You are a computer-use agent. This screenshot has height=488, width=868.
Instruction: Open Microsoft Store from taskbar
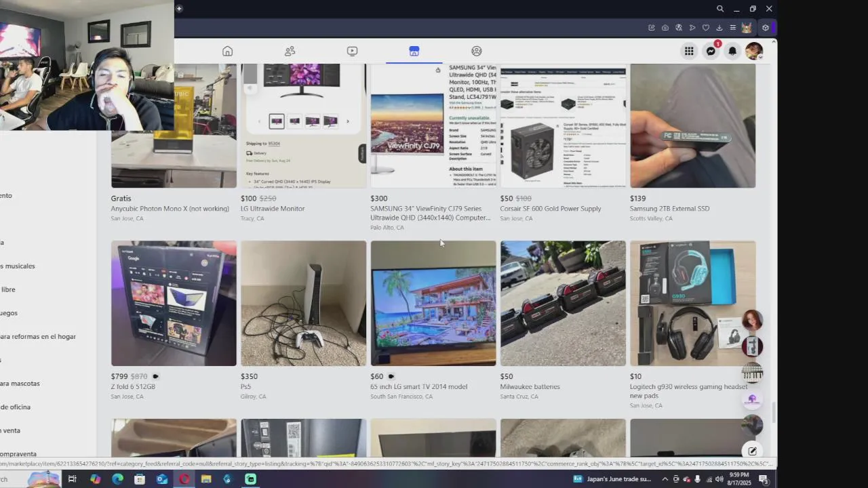pyautogui.click(x=140, y=479)
